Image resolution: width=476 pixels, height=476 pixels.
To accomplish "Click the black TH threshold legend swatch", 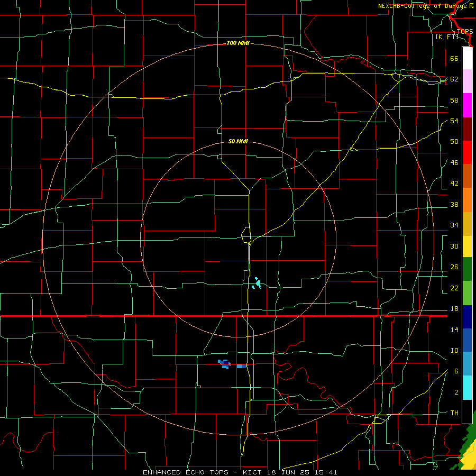I will click(x=467, y=411).
